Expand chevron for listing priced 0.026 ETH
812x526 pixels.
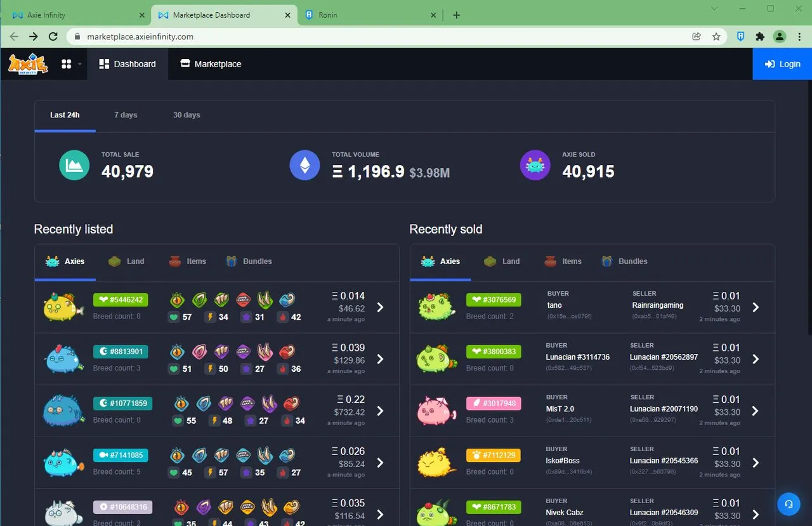[380, 463]
